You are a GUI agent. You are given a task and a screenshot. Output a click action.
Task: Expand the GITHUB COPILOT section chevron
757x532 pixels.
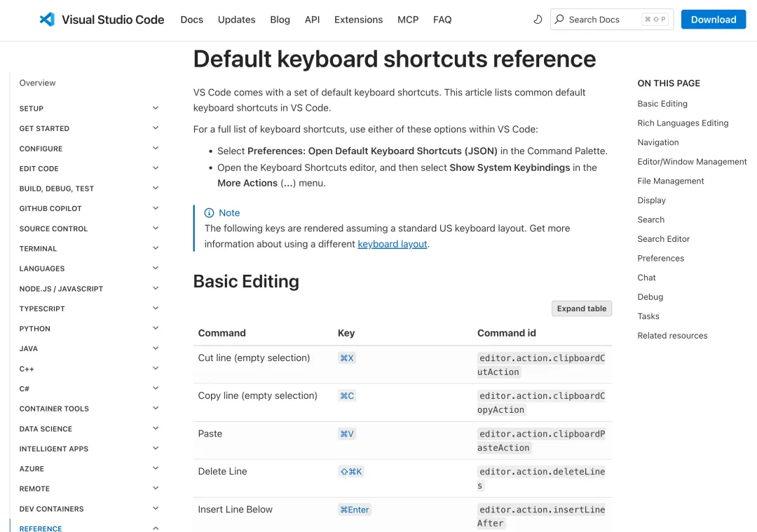click(156, 208)
